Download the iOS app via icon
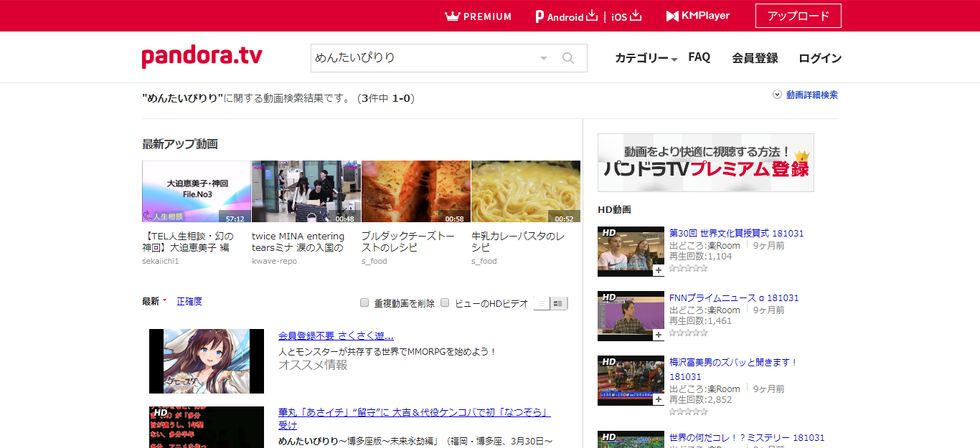 click(x=636, y=15)
